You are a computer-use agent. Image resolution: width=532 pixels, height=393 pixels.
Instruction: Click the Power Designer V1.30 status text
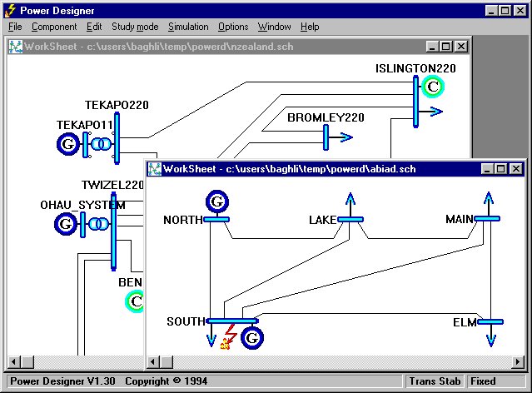(x=62, y=381)
